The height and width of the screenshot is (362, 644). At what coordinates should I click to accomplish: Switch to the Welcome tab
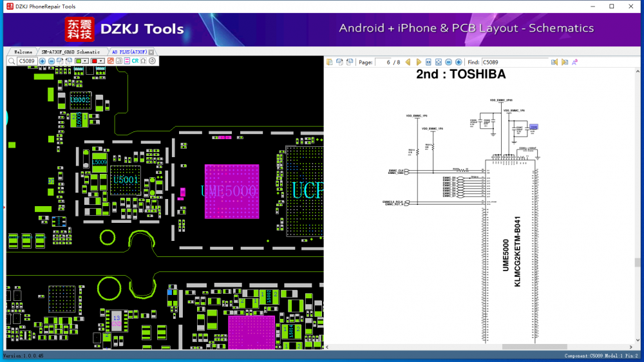[23, 52]
